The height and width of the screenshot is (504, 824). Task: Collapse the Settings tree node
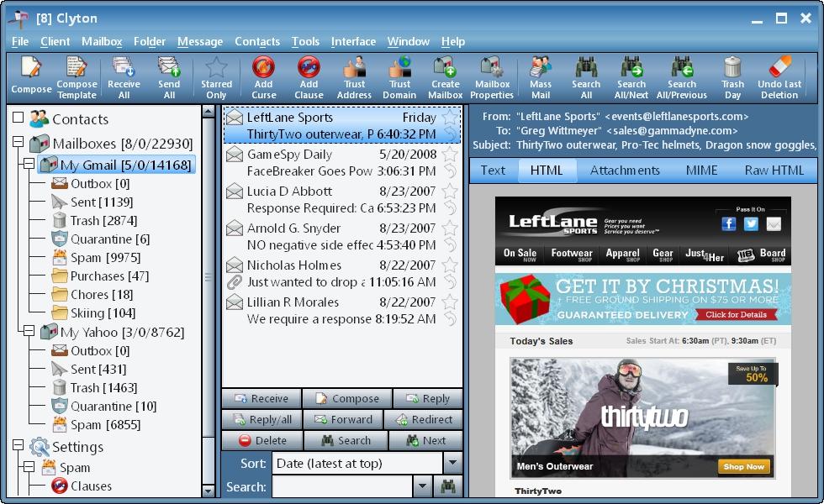(x=18, y=445)
